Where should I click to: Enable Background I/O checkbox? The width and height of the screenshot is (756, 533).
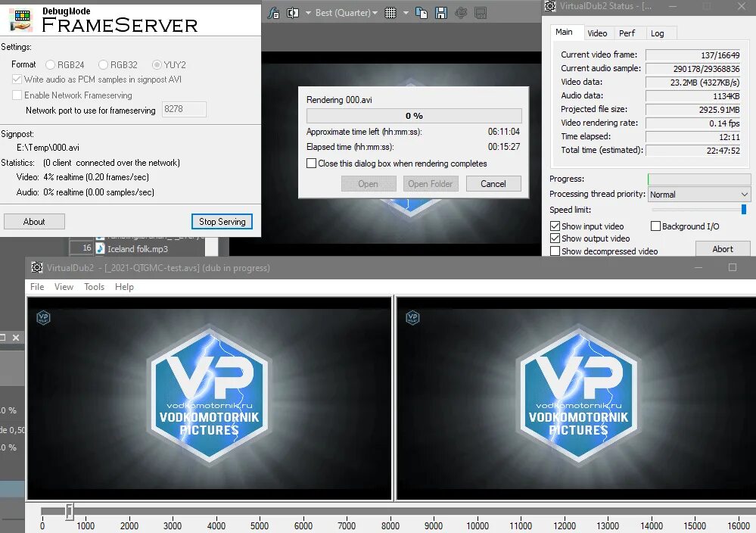coord(655,226)
